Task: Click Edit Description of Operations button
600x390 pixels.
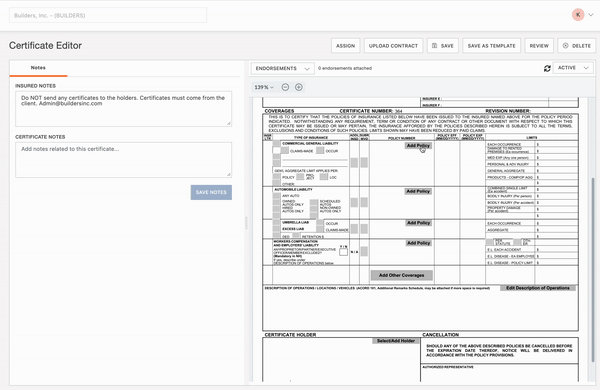Action: point(538,288)
